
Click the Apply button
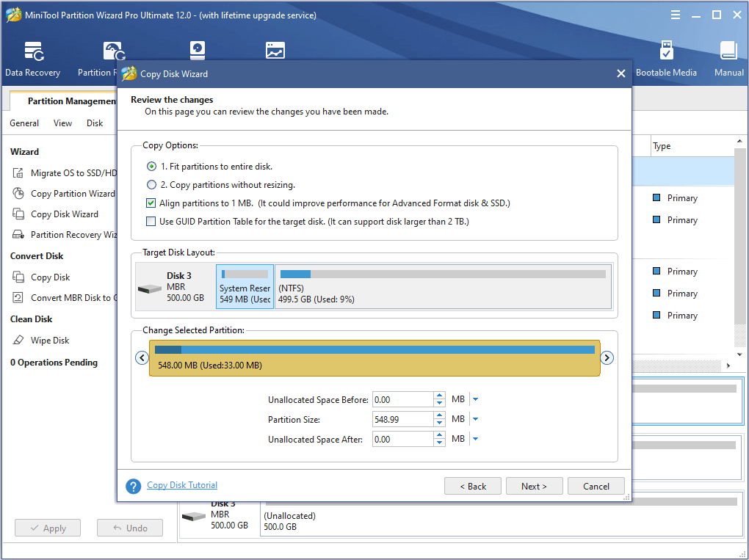[47, 528]
